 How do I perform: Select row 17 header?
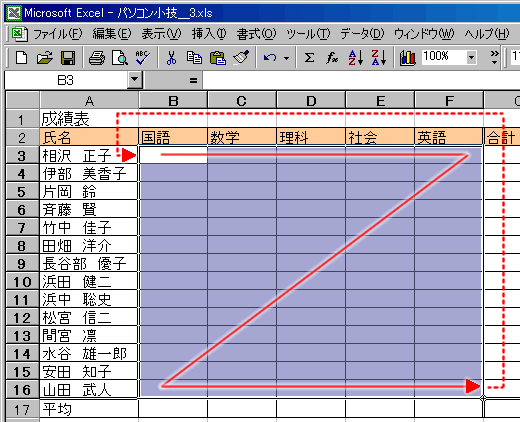click(22, 409)
